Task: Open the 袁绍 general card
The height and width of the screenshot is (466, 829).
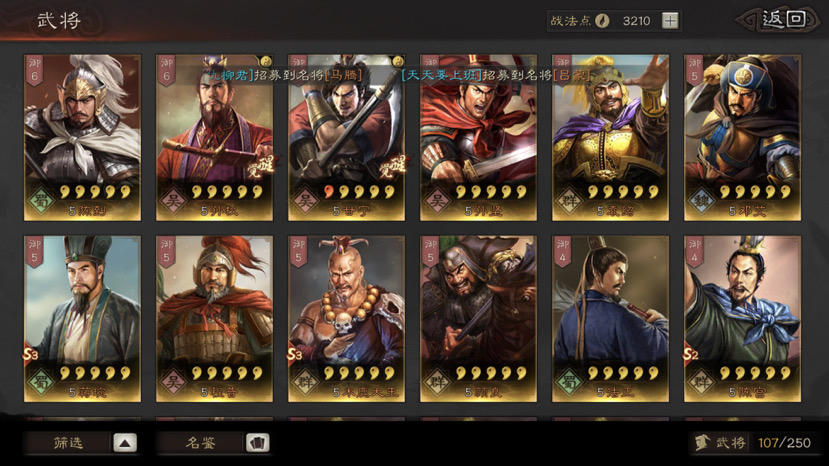Action: (610, 138)
